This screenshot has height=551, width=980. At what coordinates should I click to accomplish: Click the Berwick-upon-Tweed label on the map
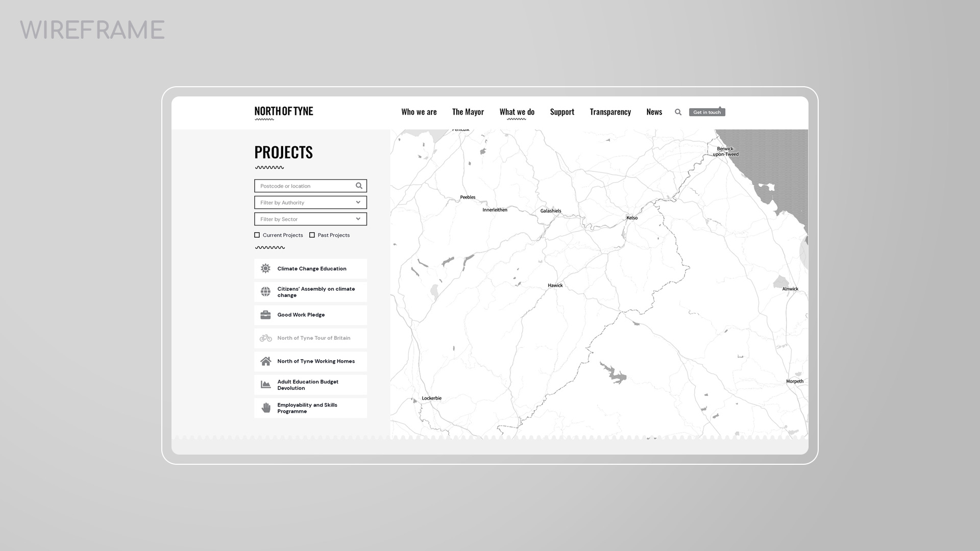(x=726, y=152)
